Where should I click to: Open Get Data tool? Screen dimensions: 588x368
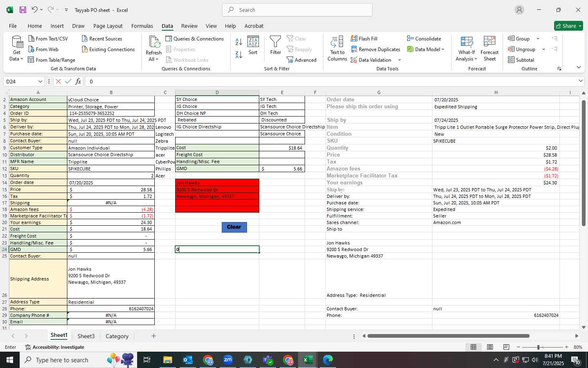17,49
